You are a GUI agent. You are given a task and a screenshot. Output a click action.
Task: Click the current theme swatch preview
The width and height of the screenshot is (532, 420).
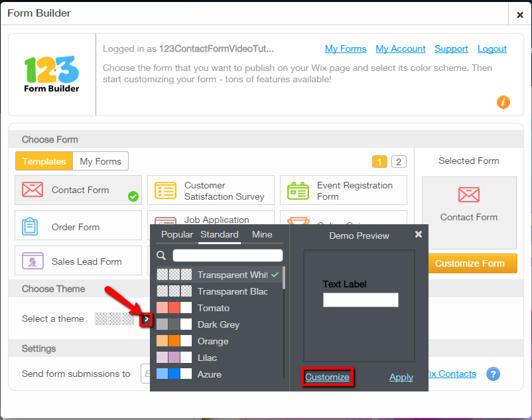click(114, 318)
